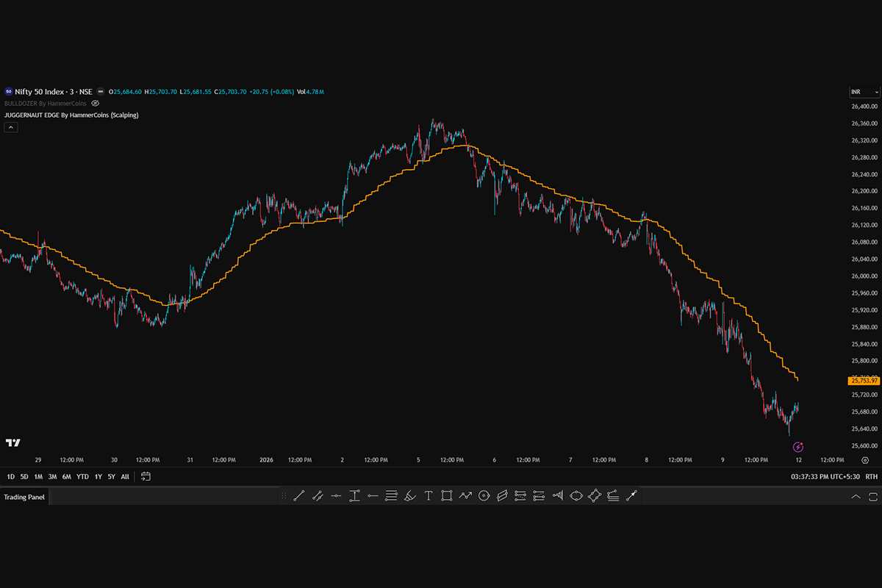Click the TradingView logo
This screenshot has height=588, width=882.
12,442
